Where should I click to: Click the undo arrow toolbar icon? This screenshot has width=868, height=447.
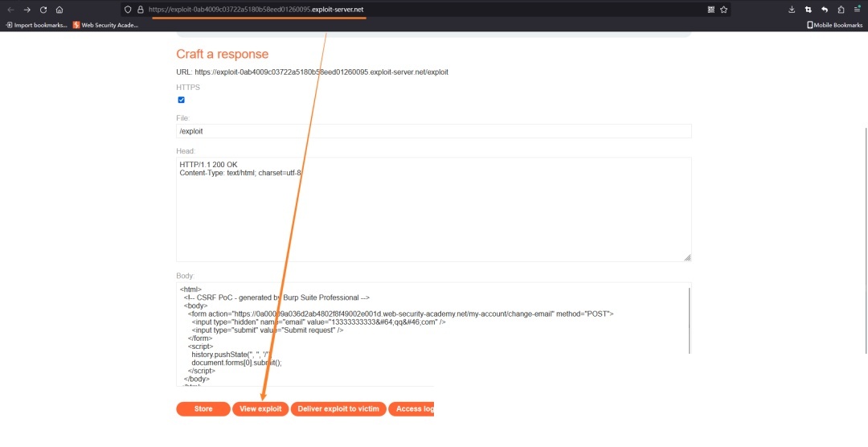pyautogui.click(x=825, y=10)
